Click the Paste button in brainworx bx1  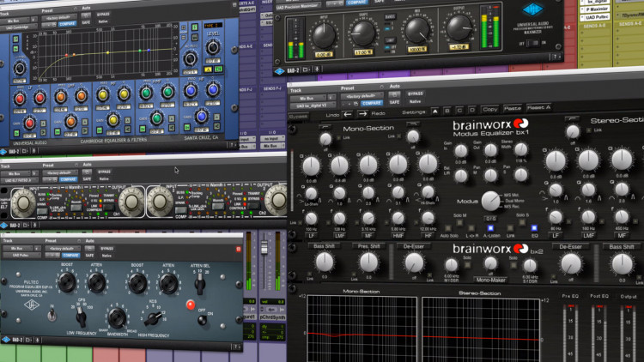pos(512,108)
